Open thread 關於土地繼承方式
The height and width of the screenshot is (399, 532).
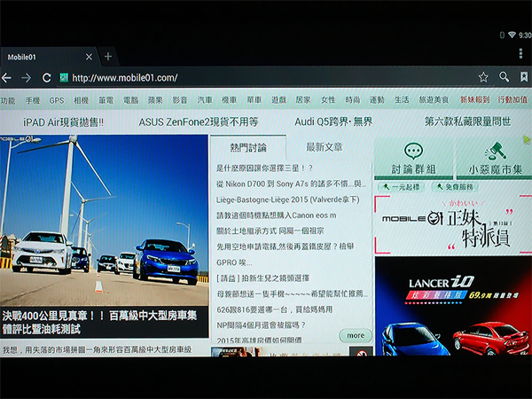pyautogui.click(x=270, y=231)
